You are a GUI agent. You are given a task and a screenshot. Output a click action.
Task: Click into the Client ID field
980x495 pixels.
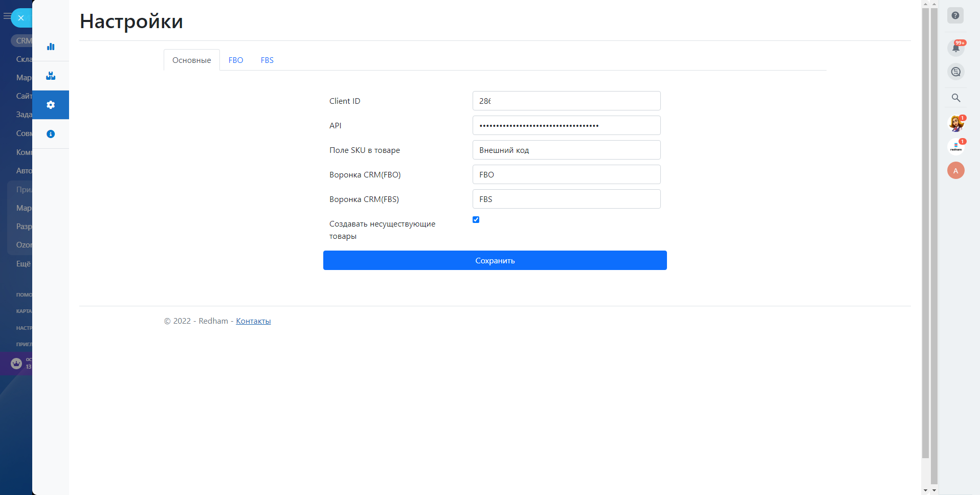point(566,101)
